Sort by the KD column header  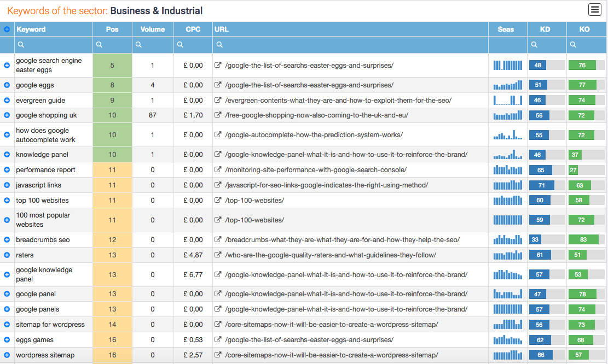coord(547,30)
